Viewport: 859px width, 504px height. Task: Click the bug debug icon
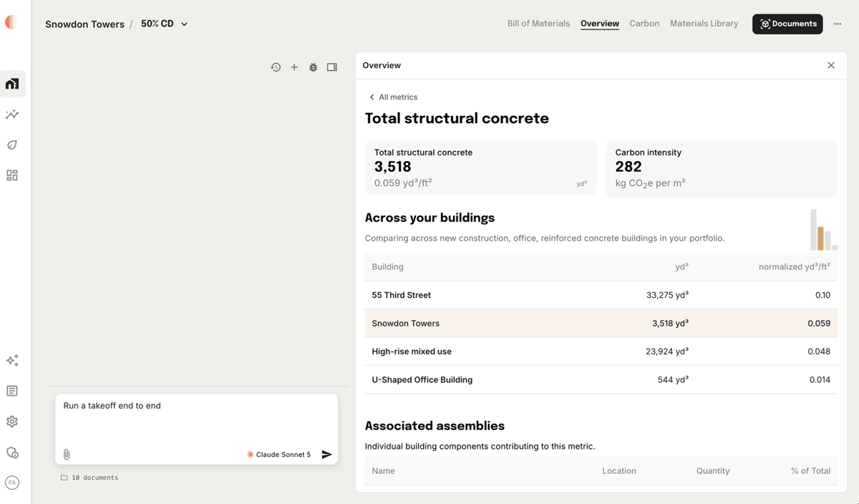[313, 67]
